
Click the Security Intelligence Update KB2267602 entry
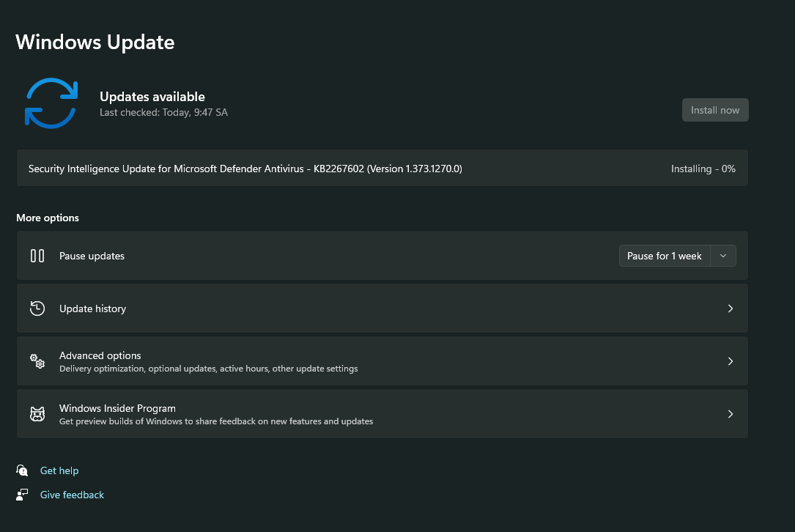pyautogui.click(x=382, y=168)
